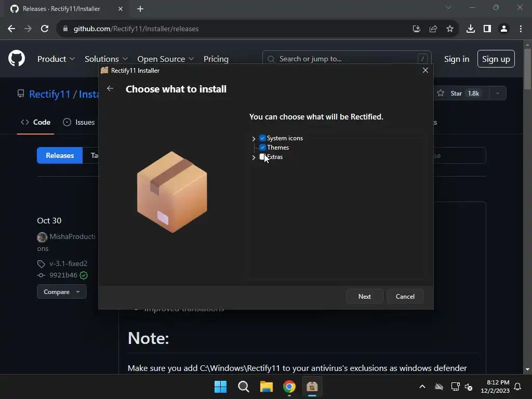Share this page icon

tap(433, 29)
